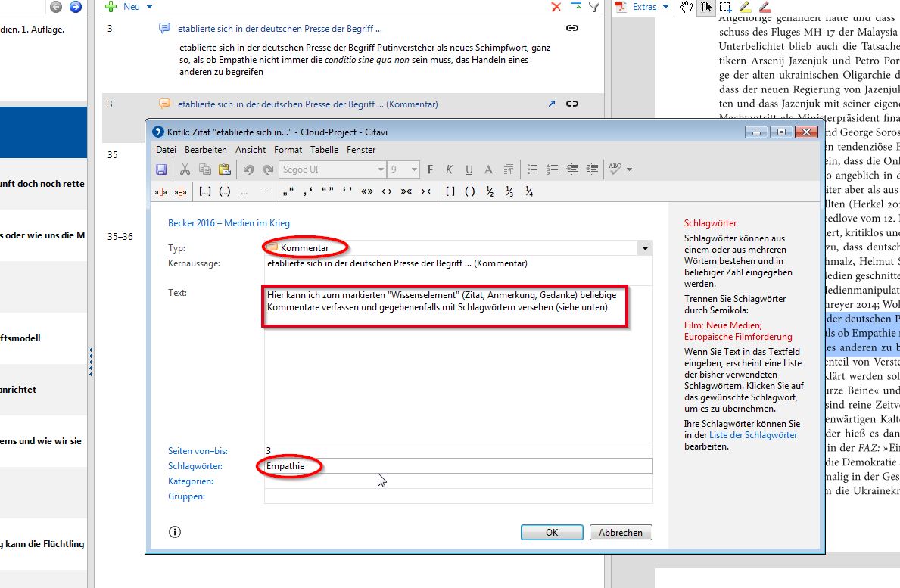
Task: Focus the comment Text field
Action: pyautogui.click(x=458, y=364)
